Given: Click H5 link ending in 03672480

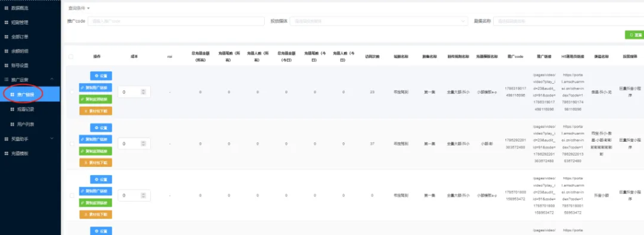Looking at the screenshot, I should click(x=572, y=144).
